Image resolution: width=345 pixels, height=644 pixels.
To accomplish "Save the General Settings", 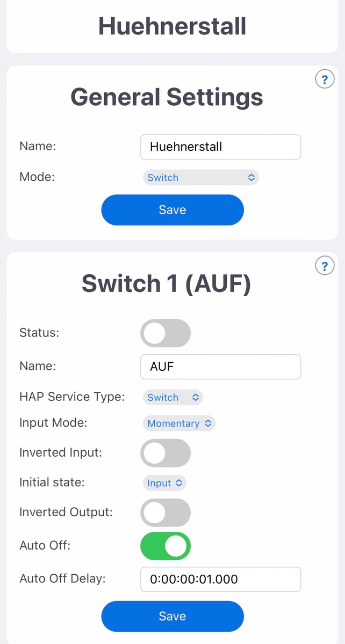I will point(172,210).
